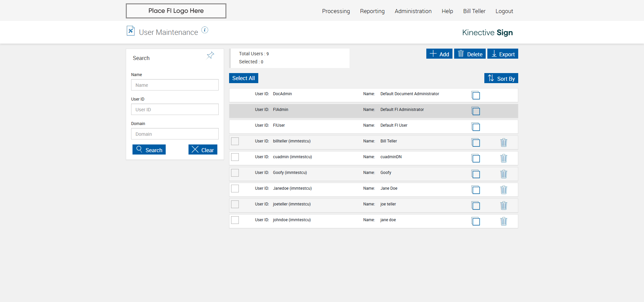Check the cuadmin user checkbox
The image size is (644, 302).
tap(235, 157)
